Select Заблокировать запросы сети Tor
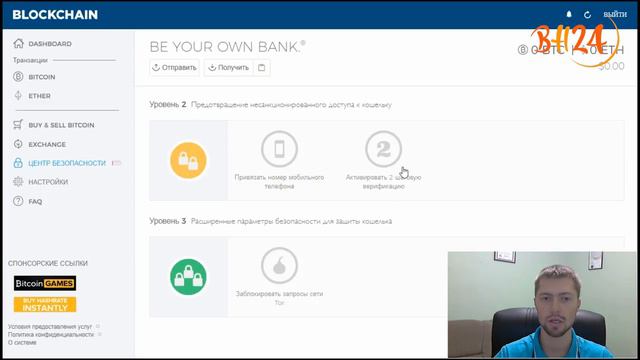Viewport: 640px width, 360px height. point(279,298)
